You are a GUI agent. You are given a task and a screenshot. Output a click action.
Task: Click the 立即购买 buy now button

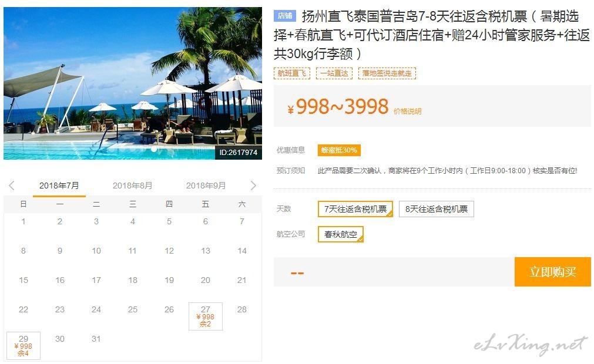click(x=553, y=272)
